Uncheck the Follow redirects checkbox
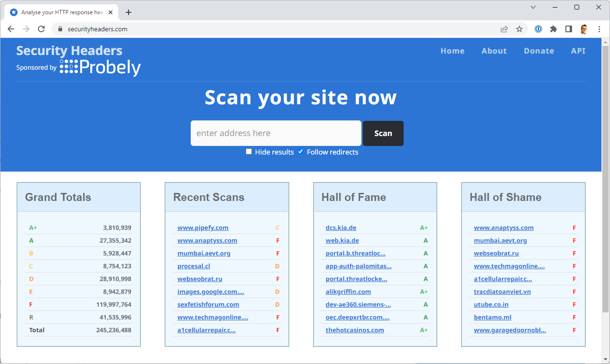610x364 pixels. point(300,152)
